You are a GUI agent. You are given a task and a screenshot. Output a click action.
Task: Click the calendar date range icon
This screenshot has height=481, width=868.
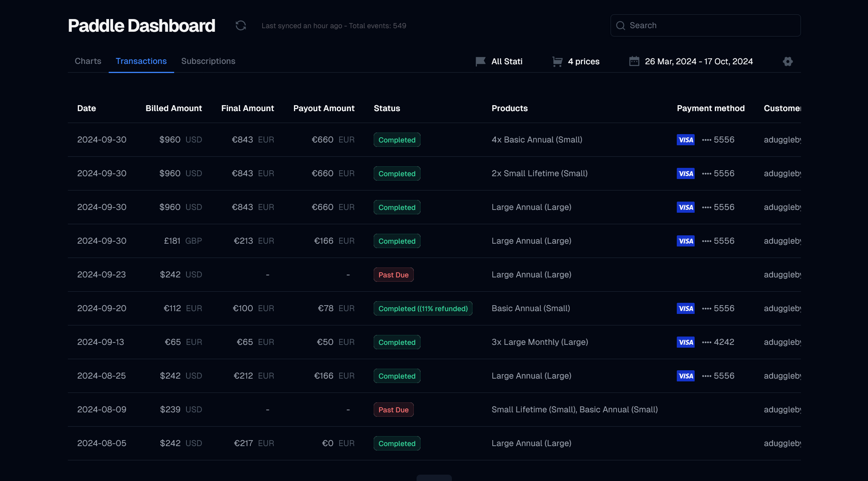click(634, 61)
